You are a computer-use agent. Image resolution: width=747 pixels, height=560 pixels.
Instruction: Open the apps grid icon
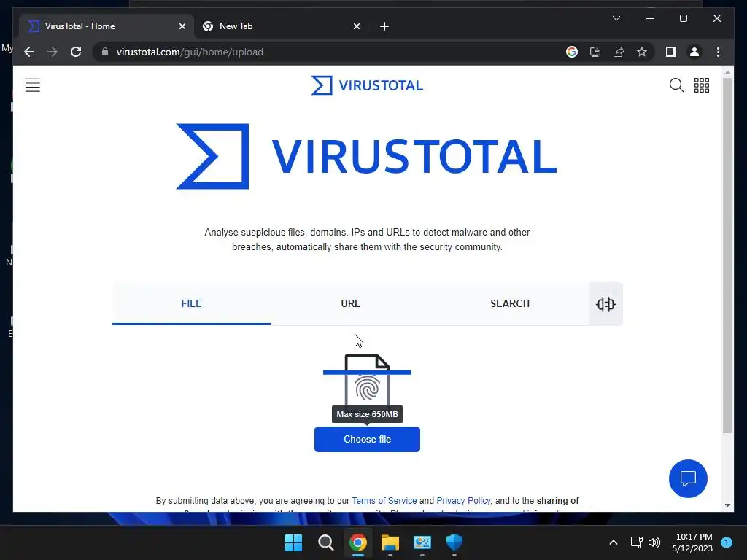pos(701,85)
